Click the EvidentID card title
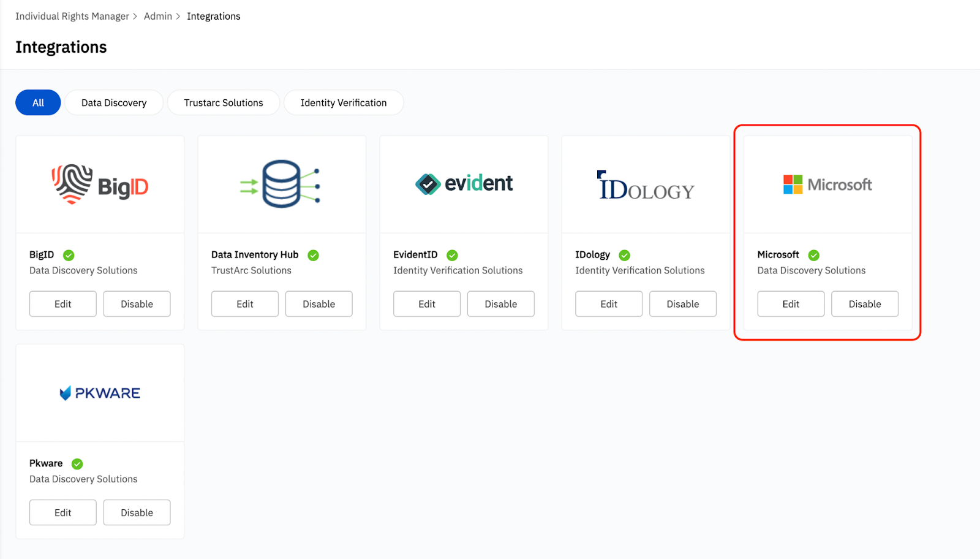Image resolution: width=980 pixels, height=559 pixels. coord(415,254)
